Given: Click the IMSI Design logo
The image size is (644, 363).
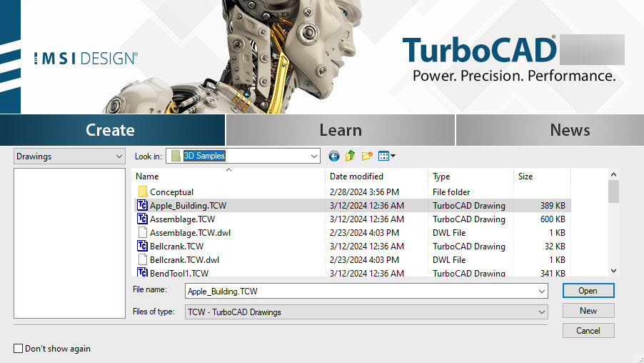Looking at the screenshot, I should [x=86, y=59].
